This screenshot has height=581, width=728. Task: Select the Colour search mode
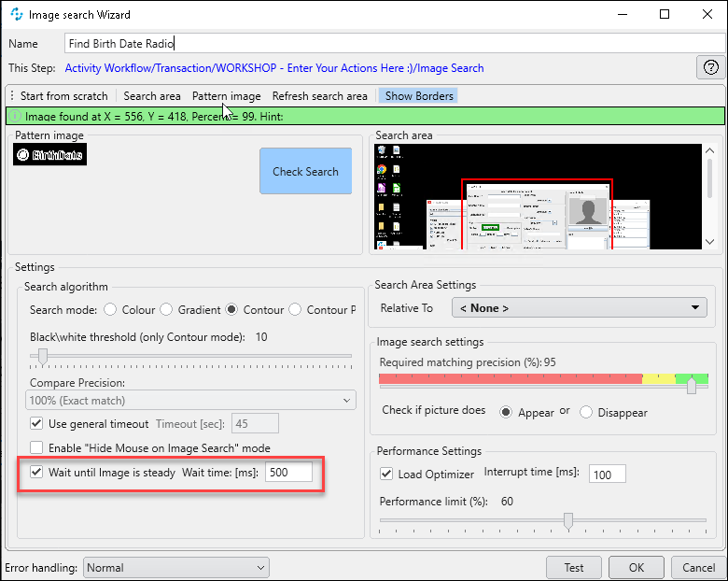tap(110, 310)
